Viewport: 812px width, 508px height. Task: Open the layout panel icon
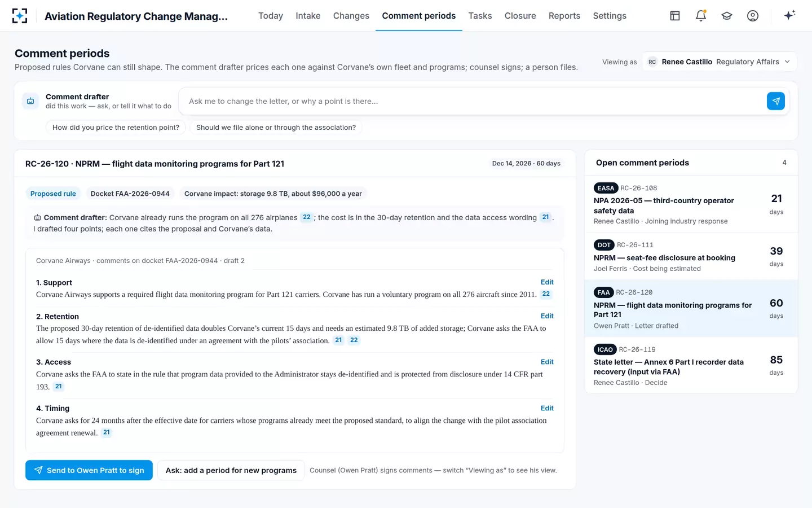tap(675, 16)
